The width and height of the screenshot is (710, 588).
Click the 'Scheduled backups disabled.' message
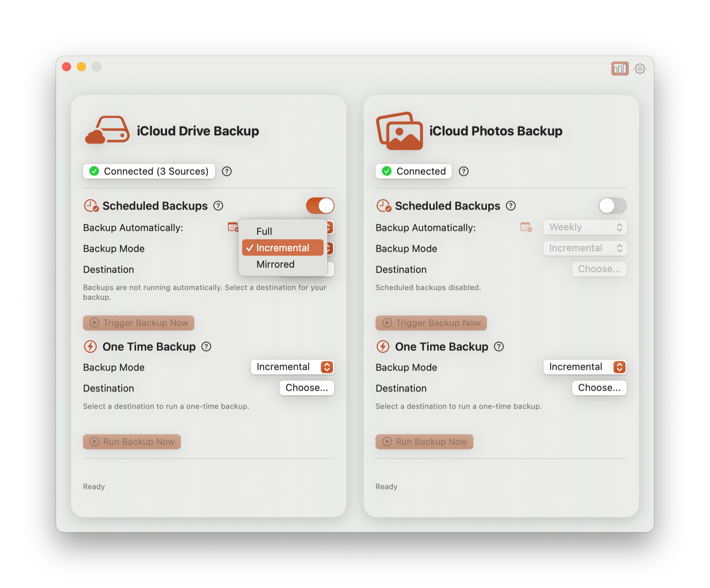point(428,287)
